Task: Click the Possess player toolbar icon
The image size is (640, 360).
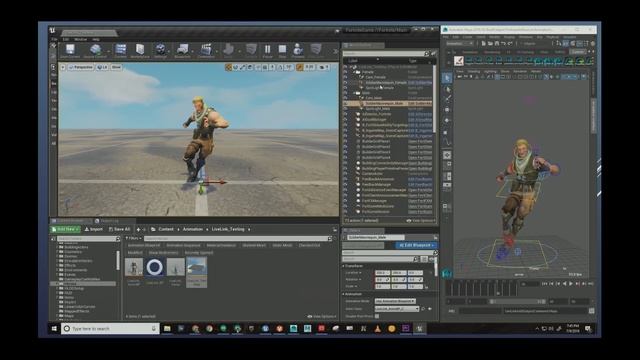Action: pyautogui.click(x=298, y=51)
